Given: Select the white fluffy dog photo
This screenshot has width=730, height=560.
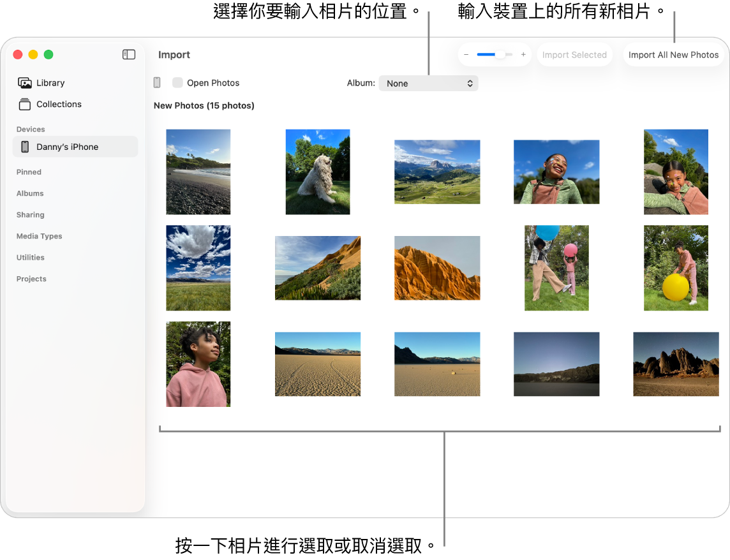Looking at the screenshot, I should [x=318, y=172].
